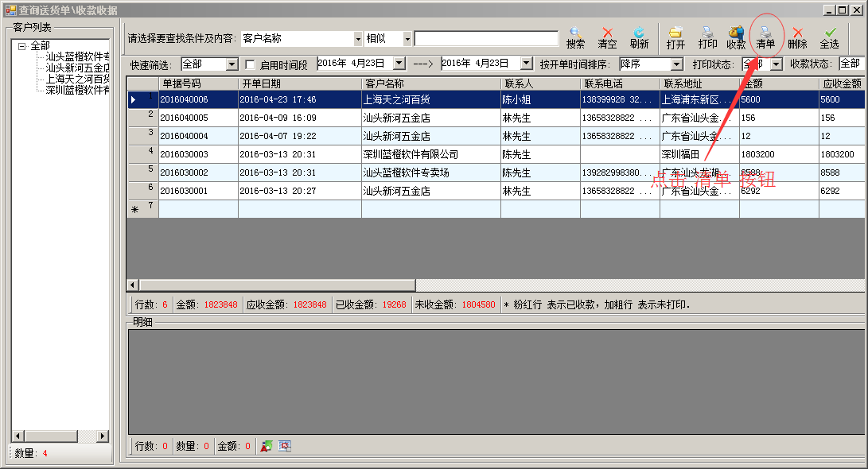Click customer cell 深圳蓝橙软件有限公司

click(x=430, y=154)
